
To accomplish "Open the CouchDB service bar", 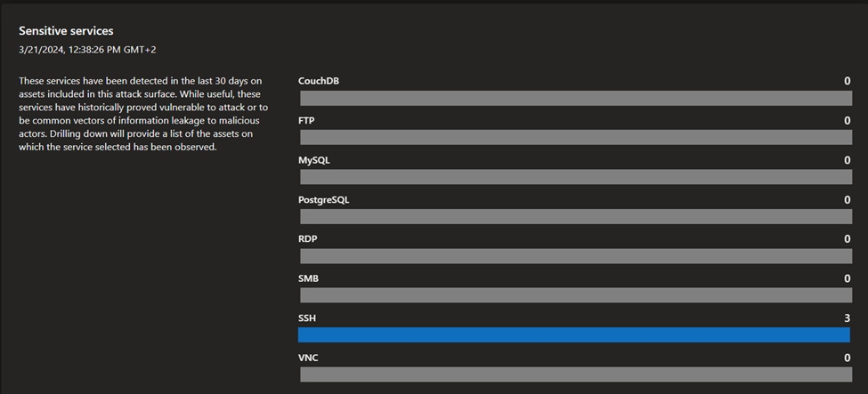I will point(576,99).
